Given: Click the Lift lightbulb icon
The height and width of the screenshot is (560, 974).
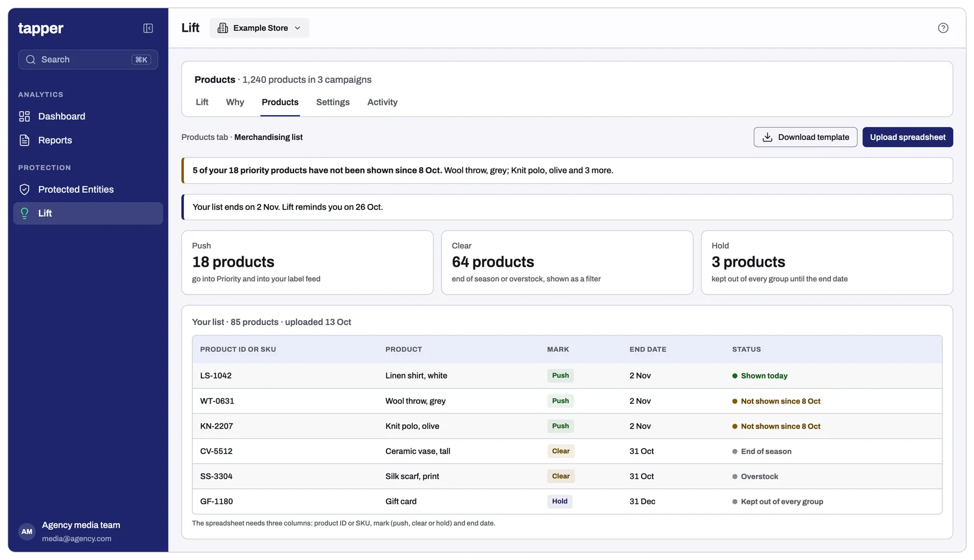Looking at the screenshot, I should pos(24,213).
